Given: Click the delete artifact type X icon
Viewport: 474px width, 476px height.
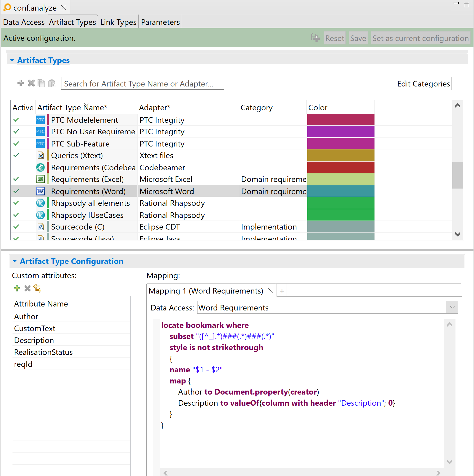Looking at the screenshot, I should pyautogui.click(x=31, y=83).
